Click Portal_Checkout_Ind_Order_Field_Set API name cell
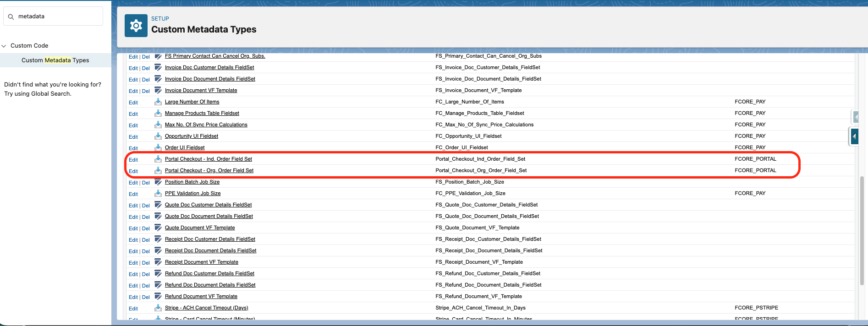 tap(480, 159)
